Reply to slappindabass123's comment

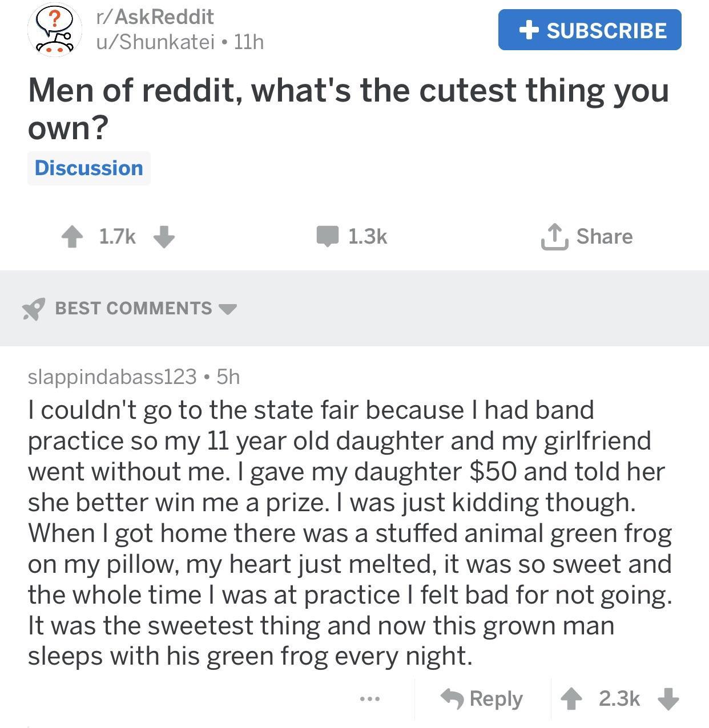tap(482, 698)
